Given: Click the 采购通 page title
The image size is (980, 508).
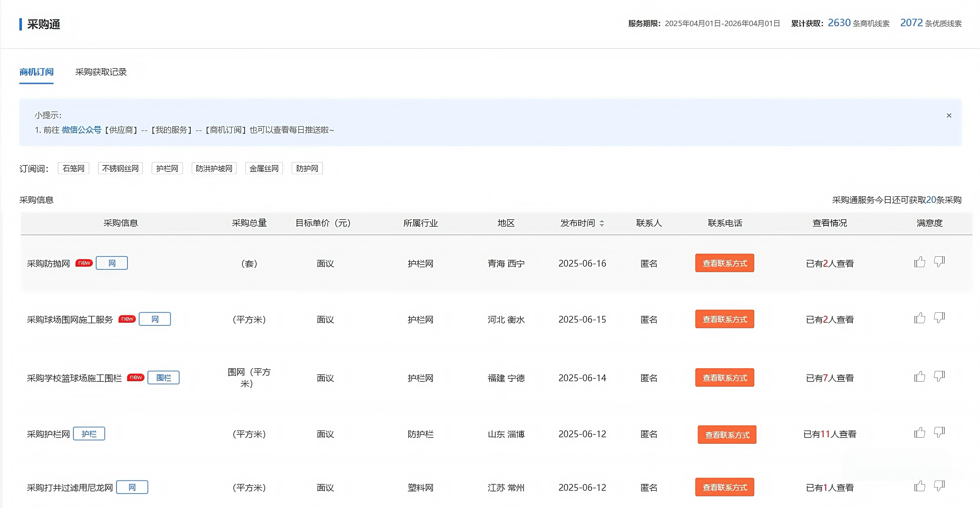Looking at the screenshot, I should [43, 24].
